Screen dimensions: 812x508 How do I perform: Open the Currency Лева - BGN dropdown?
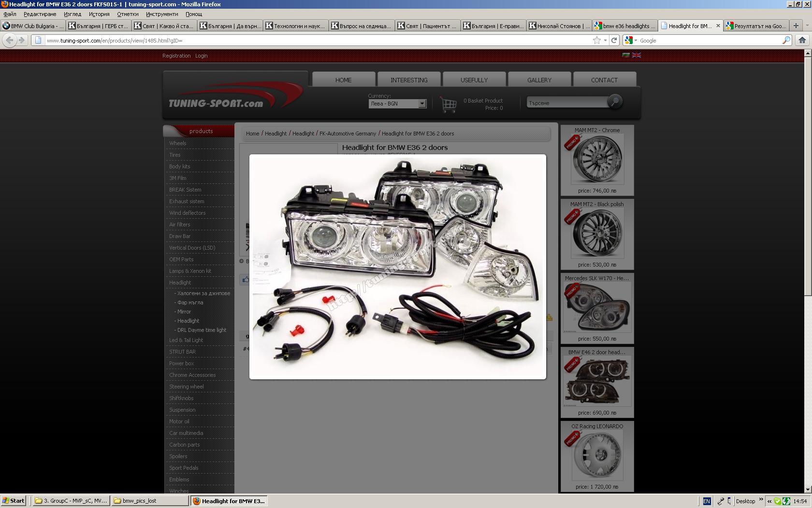point(397,104)
